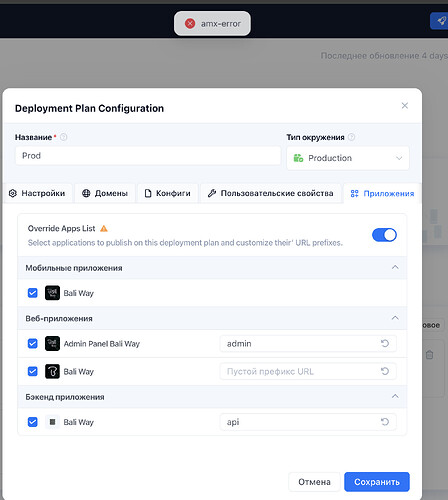This screenshot has height=500, width=448.
Task: Reset the api URL prefix with its reset icon
Action: (x=385, y=422)
